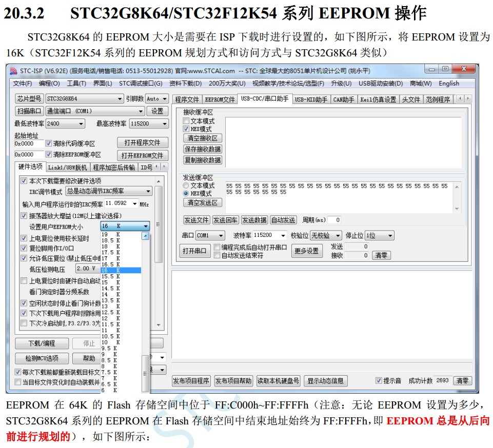Open 停止位 1位 dropdown
Screen dimensions: 493x448
tap(380, 235)
